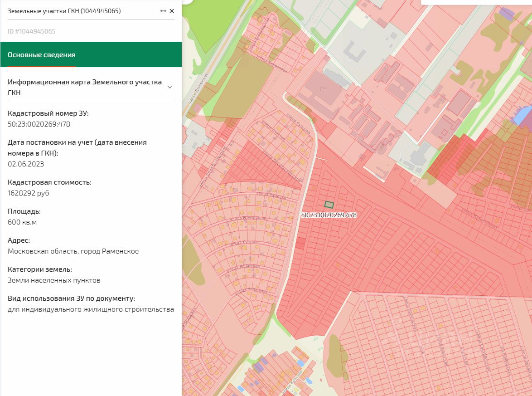Click для индивидуального жилищного строительства usage text

click(91, 309)
